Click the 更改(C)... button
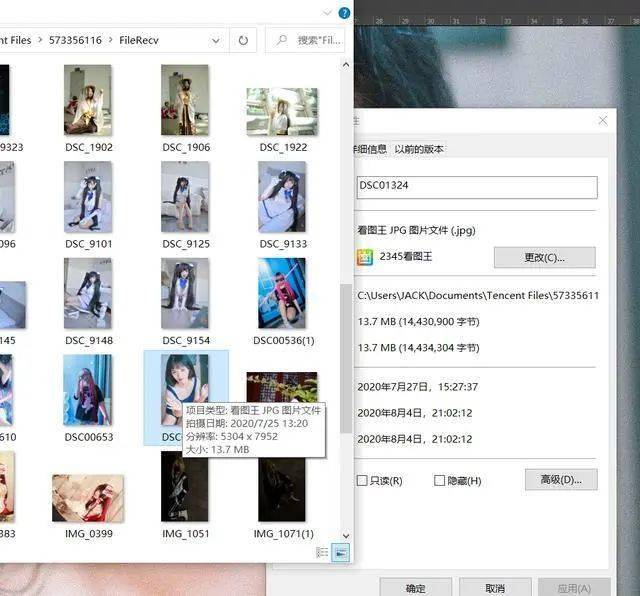The height and width of the screenshot is (596, 640). click(544, 258)
